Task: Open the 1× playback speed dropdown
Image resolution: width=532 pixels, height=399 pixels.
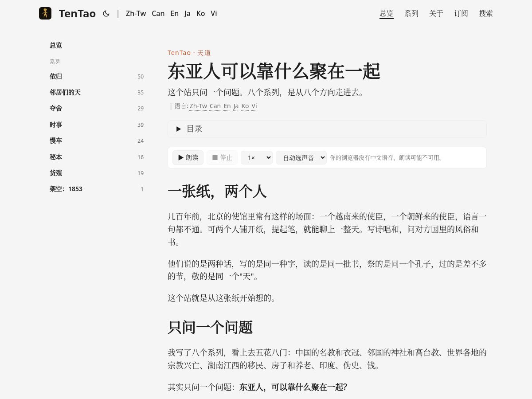Action: pyautogui.click(x=257, y=157)
